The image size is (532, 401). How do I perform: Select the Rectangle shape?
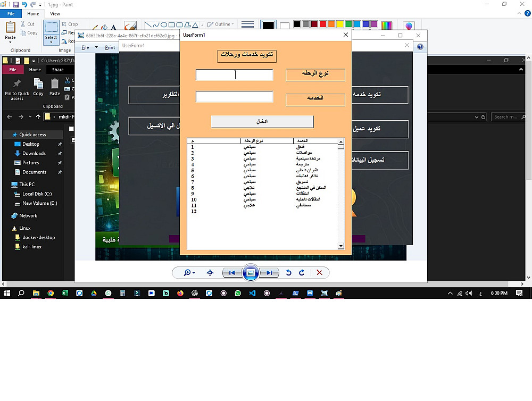click(x=172, y=25)
